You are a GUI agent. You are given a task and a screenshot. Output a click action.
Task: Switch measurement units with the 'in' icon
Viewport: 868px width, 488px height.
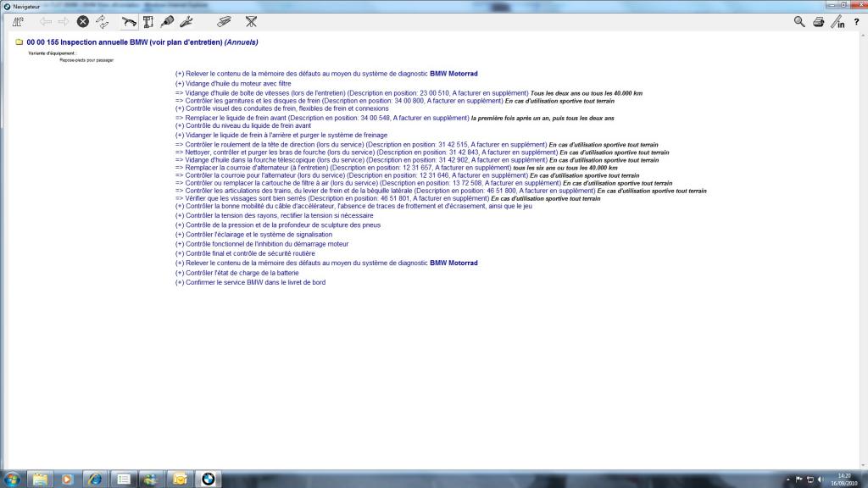click(x=837, y=21)
